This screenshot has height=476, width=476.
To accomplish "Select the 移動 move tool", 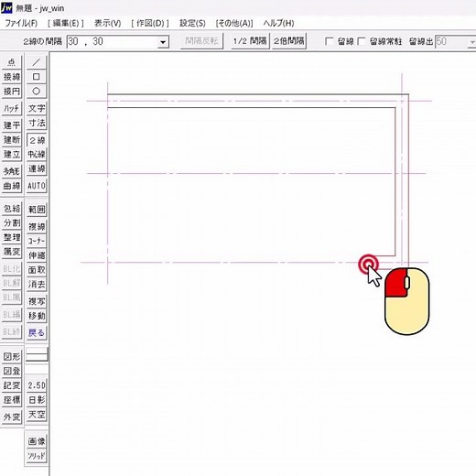I will (37, 316).
